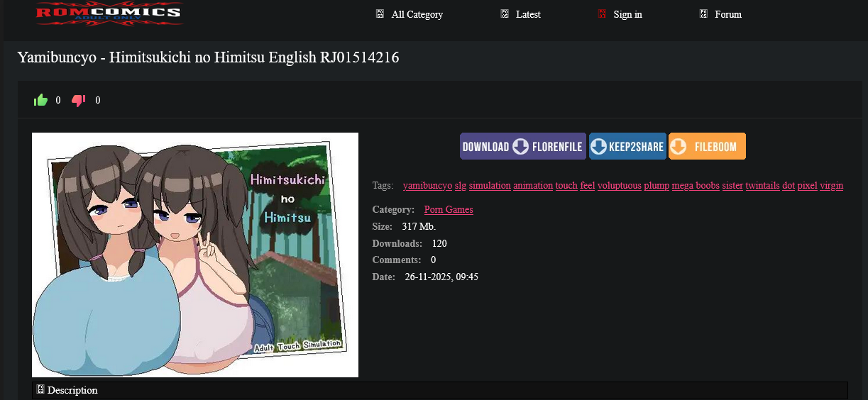Click the red icon beside Sign in
Viewport: 868px width, 400px height.
tap(602, 13)
